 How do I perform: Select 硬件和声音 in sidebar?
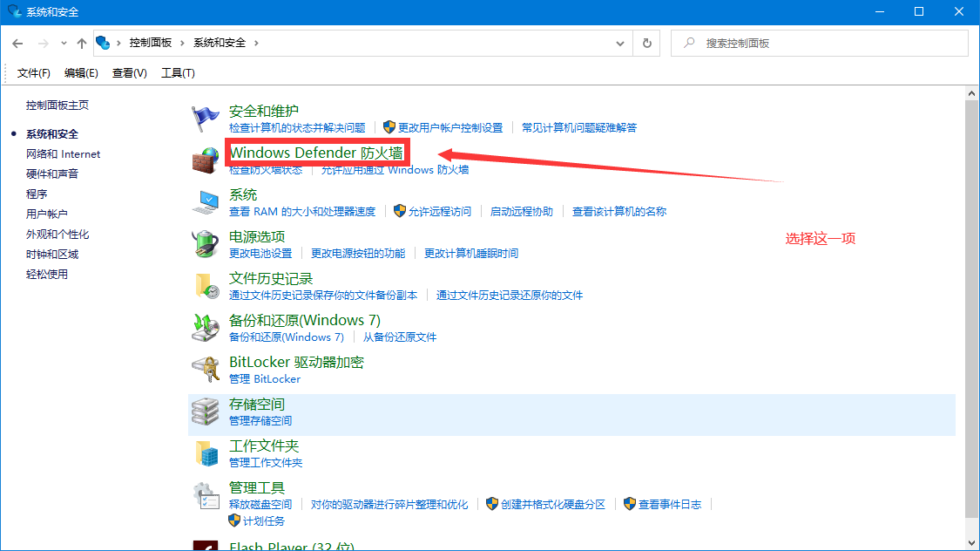[x=52, y=173]
